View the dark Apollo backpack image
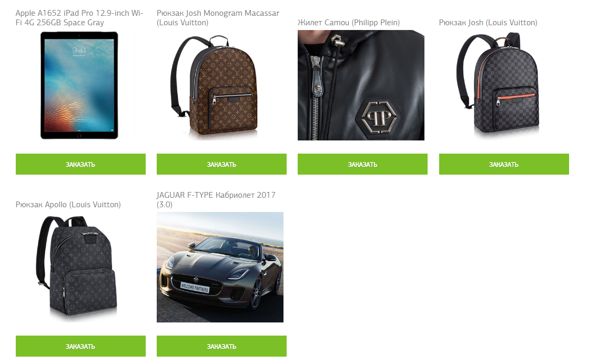The width and height of the screenshot is (598, 364). click(77, 267)
